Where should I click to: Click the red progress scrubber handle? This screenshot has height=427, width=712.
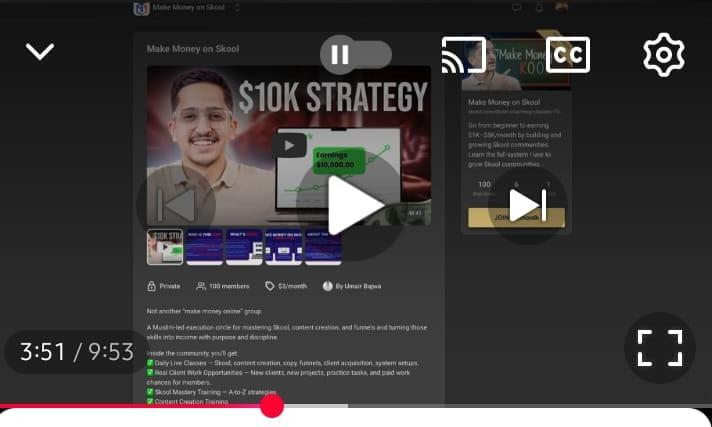point(272,406)
